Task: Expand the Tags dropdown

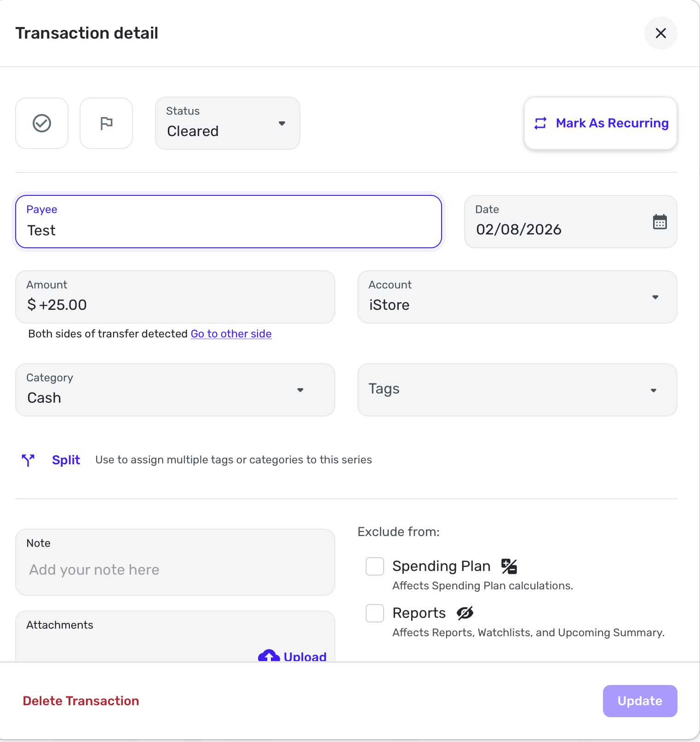Action: pos(517,390)
